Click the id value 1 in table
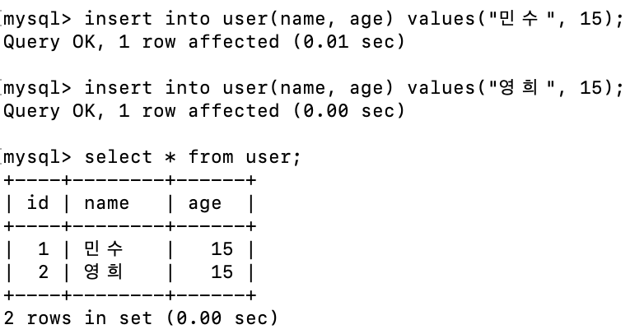The width and height of the screenshot is (644, 334). click(44, 249)
